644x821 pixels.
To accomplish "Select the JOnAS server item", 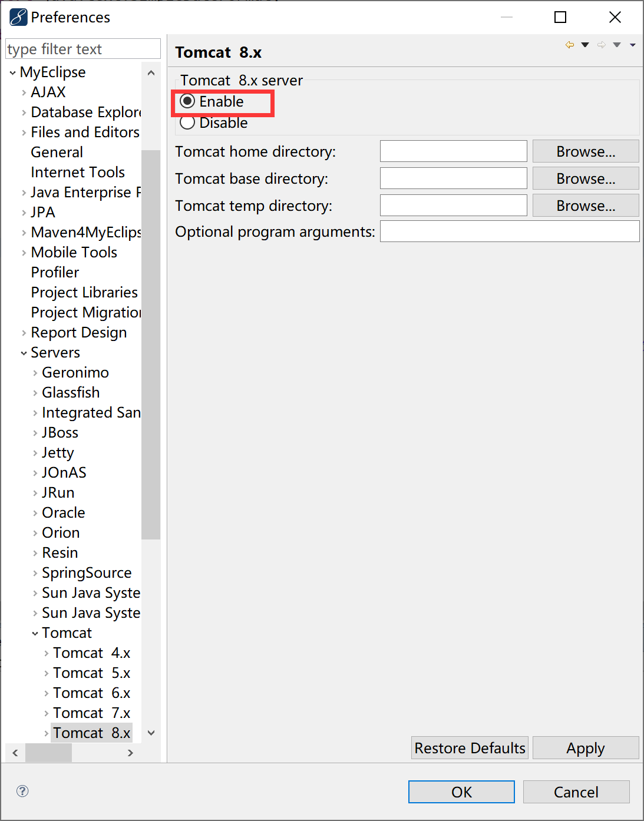I will click(x=64, y=472).
